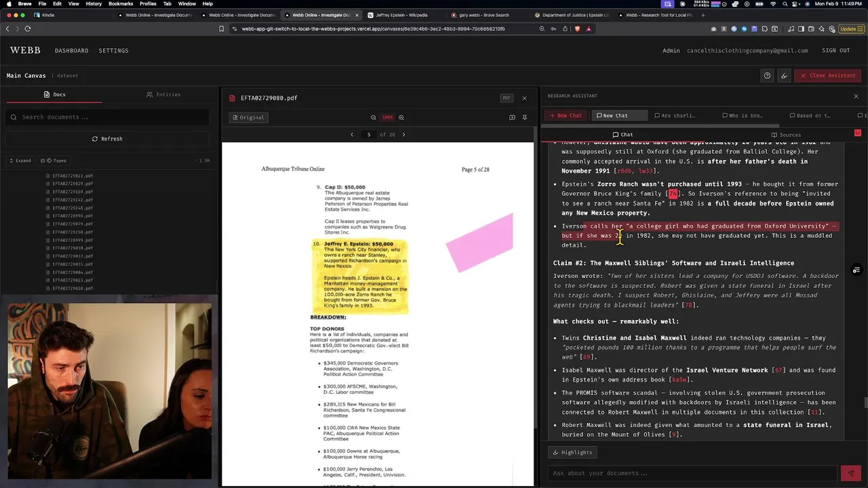The image size is (868, 488).
Task: Click the Ask about your documents field
Action: [693, 473]
